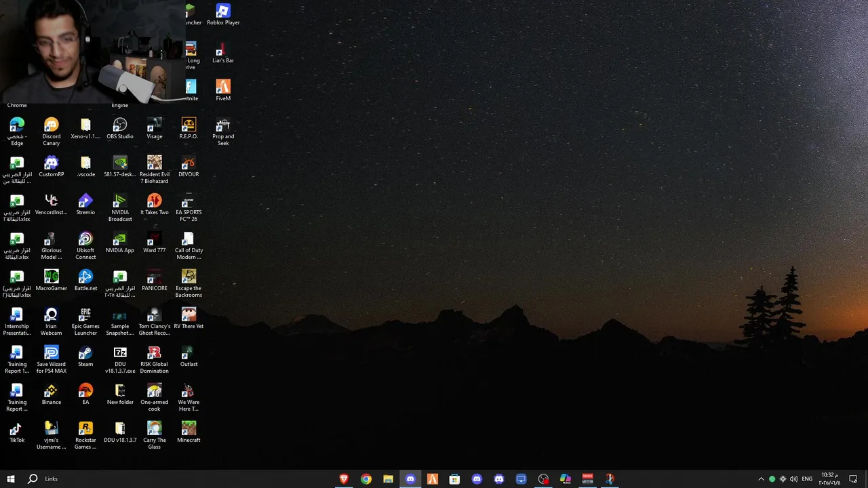Select Escape the Backrooms icon
The width and height of the screenshot is (868, 488).
[x=189, y=283]
